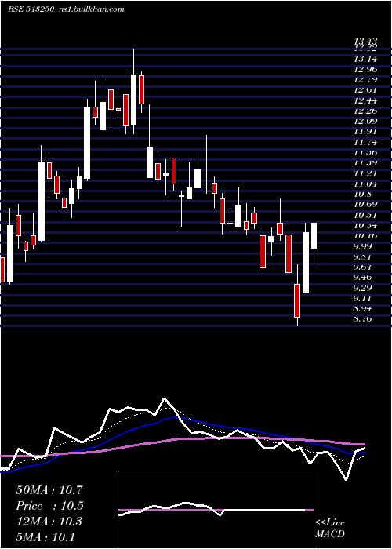Click the 12.09 price axis label
Image resolution: width=392 pixels, height=549 pixels.
365,121
